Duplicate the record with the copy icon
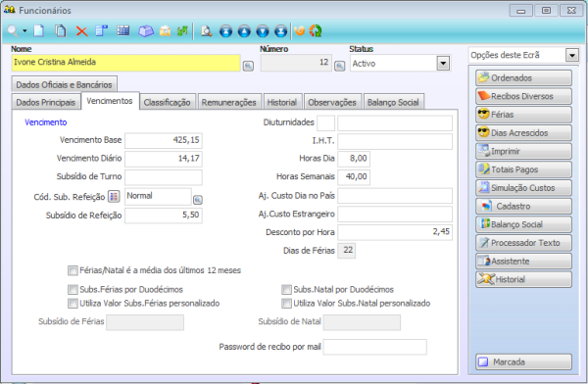 coord(61,30)
